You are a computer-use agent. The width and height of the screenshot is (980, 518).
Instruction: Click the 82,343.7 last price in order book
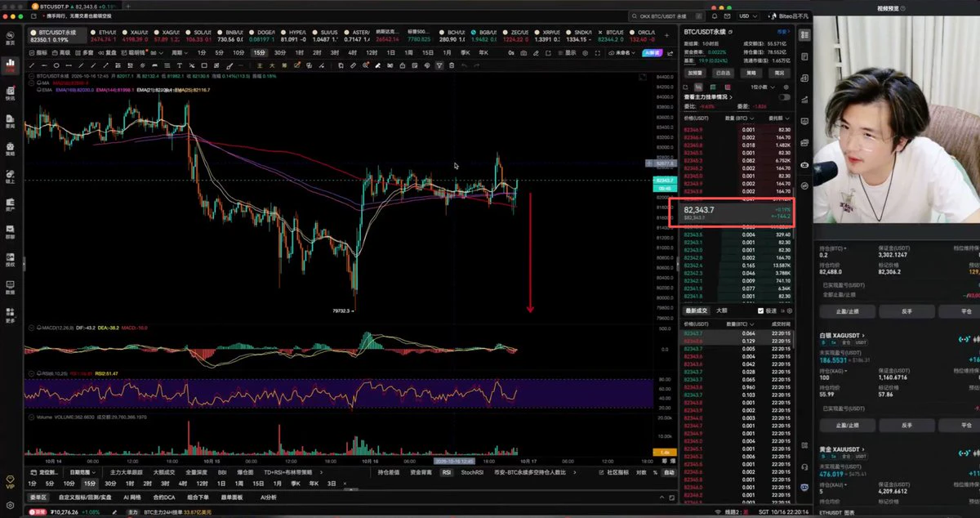pos(700,210)
